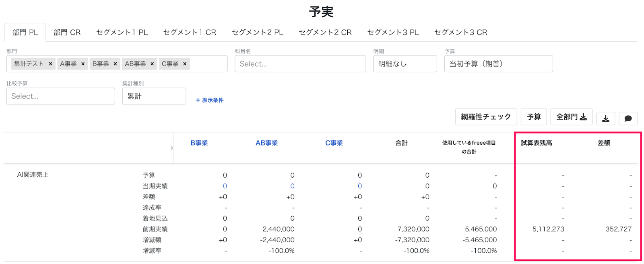The image size is (644, 264).
Task: Click the difference value 352,727
Action: pyautogui.click(x=619, y=229)
